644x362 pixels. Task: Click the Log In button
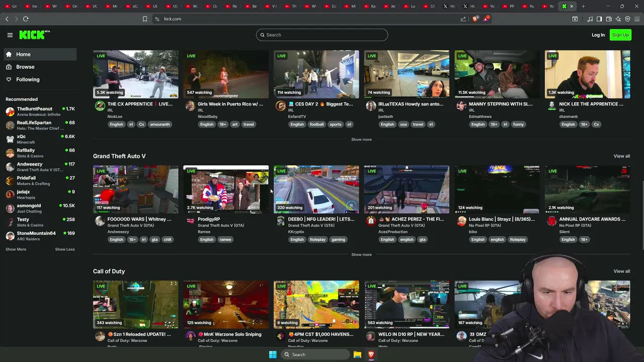pyautogui.click(x=598, y=35)
